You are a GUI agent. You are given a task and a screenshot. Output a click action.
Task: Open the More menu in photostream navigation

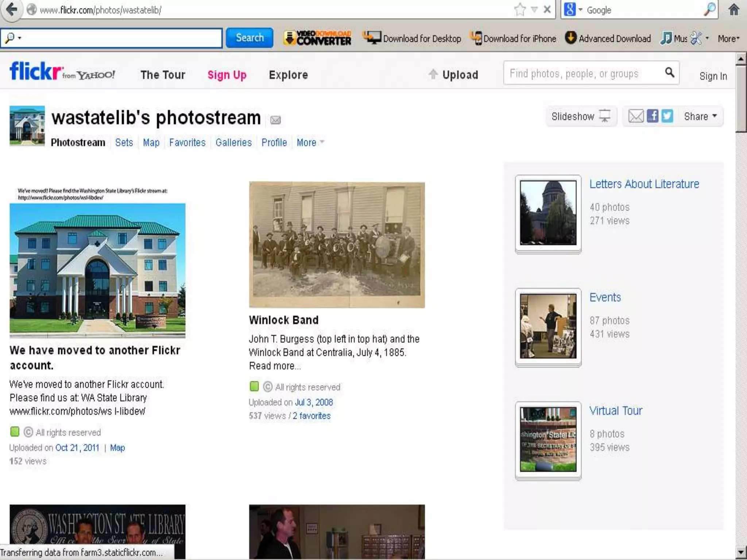[310, 143]
